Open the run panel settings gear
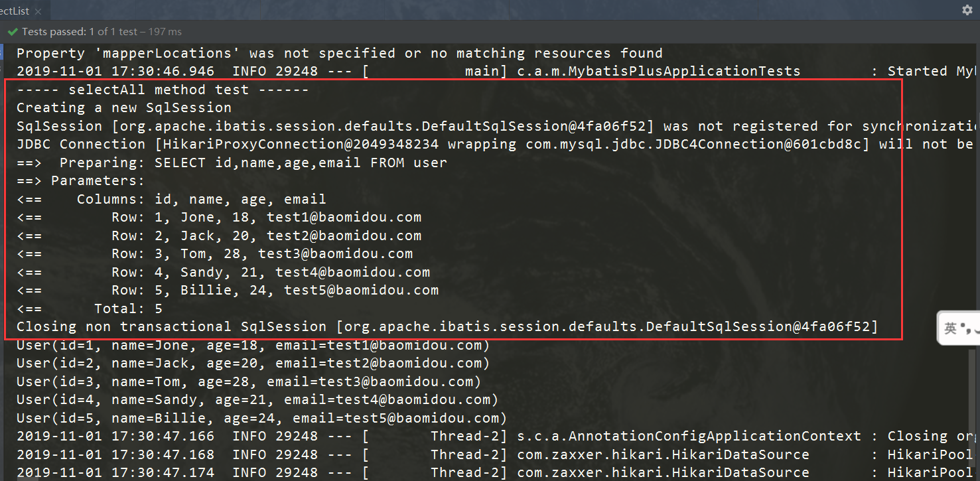The image size is (980, 481). [967, 10]
